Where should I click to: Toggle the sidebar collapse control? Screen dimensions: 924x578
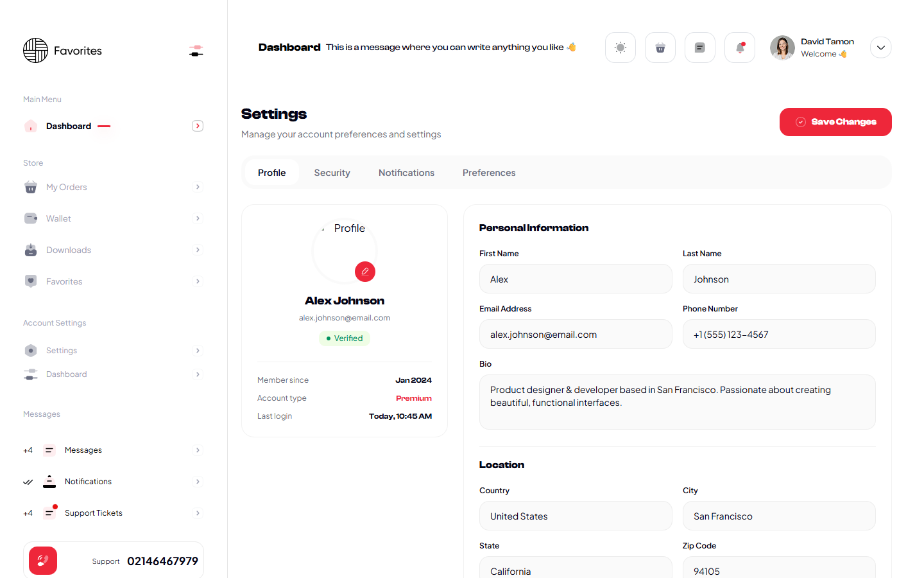pyautogui.click(x=196, y=51)
